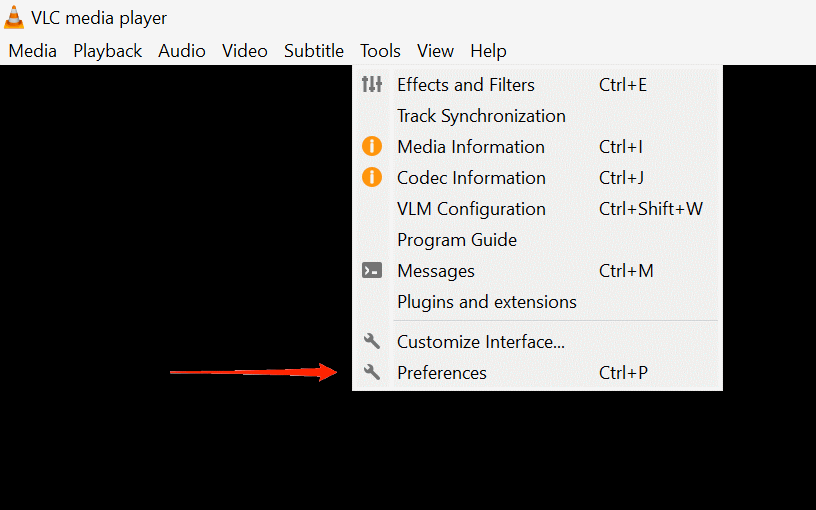Click the VLC cone icon in title bar
Image resolution: width=816 pixels, height=510 pixels.
coord(14,18)
